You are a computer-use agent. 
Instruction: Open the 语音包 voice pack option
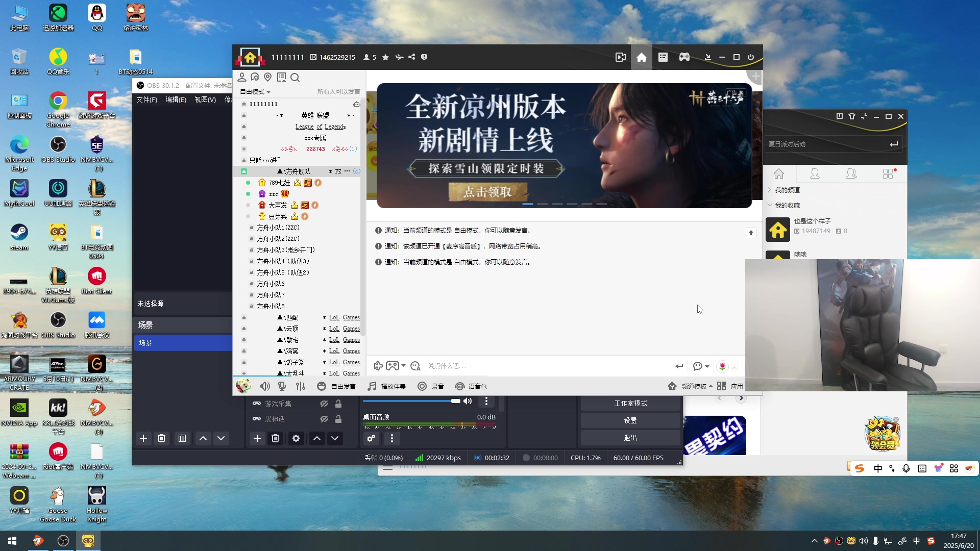(471, 386)
